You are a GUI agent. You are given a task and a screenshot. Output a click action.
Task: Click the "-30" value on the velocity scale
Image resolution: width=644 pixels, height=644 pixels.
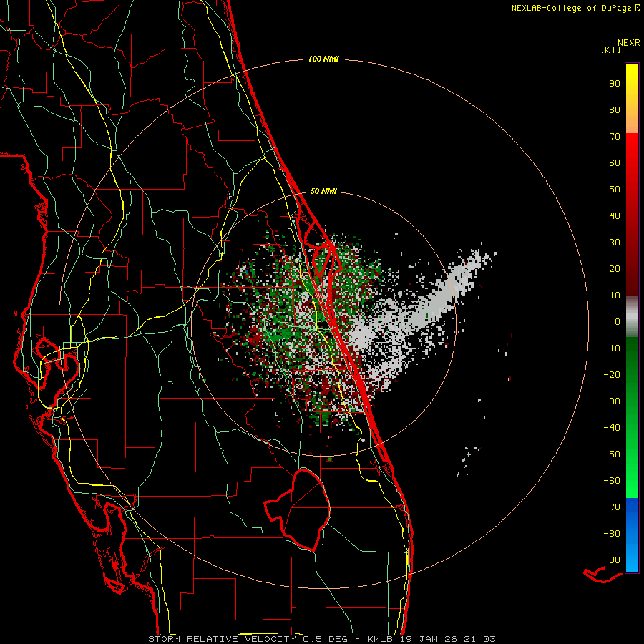pos(612,401)
